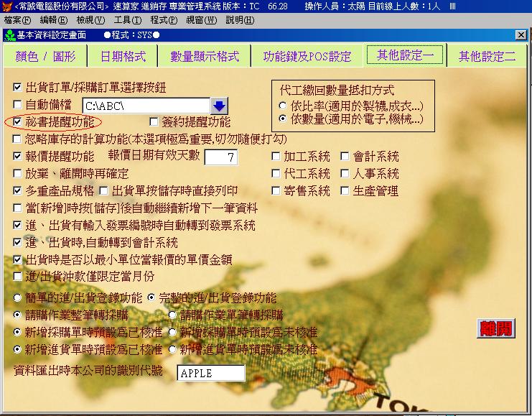This screenshot has width=532, height=416.
Task: Click the green icon in the 基本資料設定畫面 title bar
Action: click(9, 34)
